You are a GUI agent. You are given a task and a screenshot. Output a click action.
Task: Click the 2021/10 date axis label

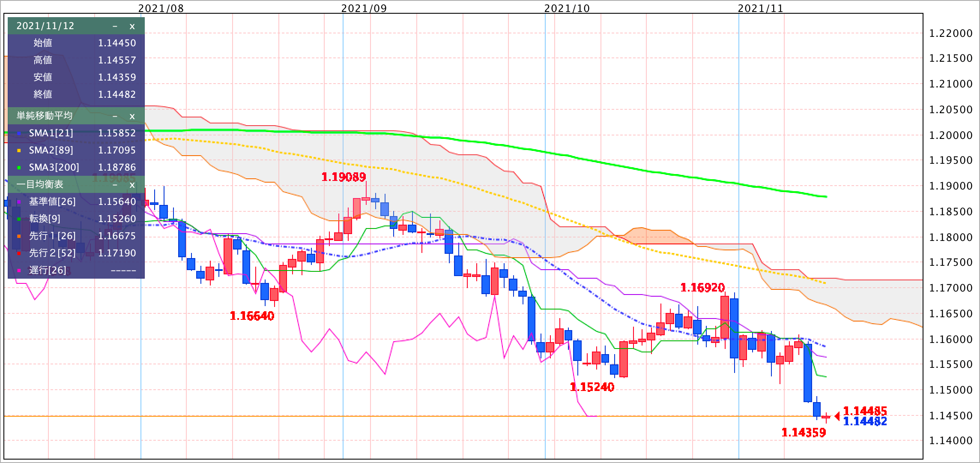(x=567, y=9)
